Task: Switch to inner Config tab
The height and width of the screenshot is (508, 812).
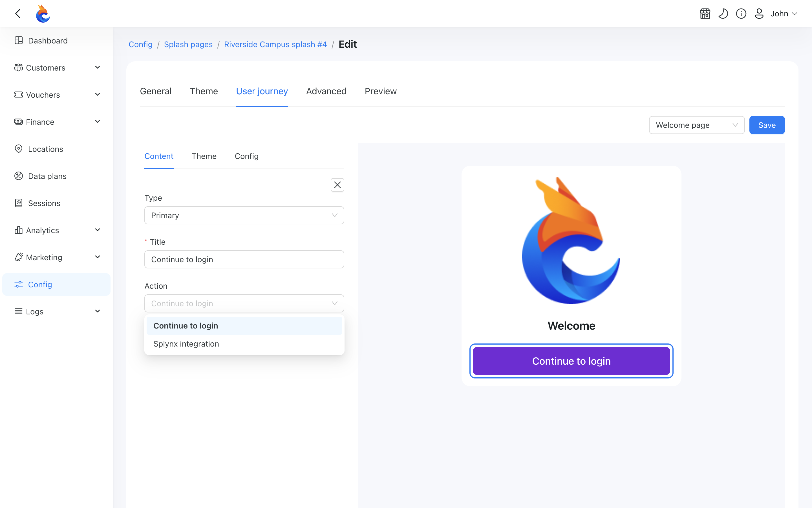Action: coord(247,156)
